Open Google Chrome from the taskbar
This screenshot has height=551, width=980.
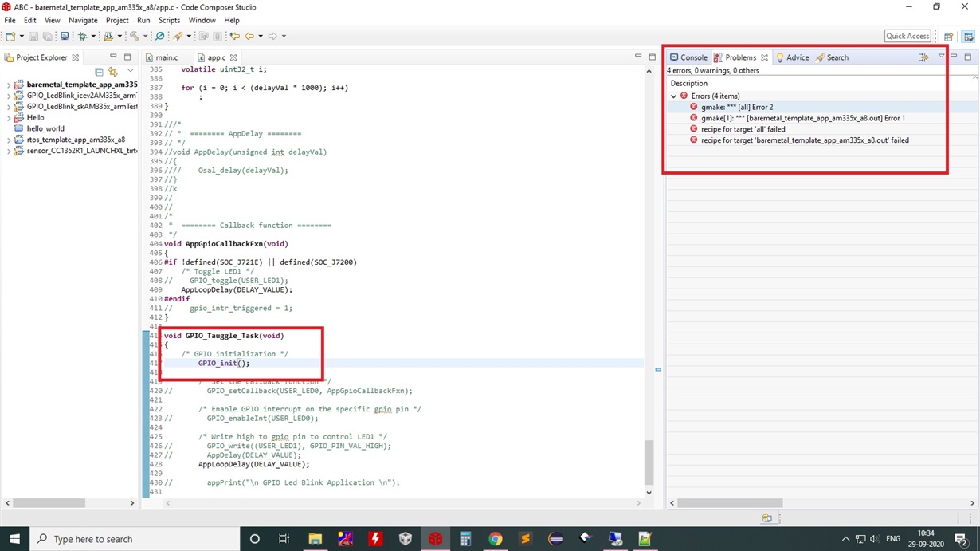[495, 539]
